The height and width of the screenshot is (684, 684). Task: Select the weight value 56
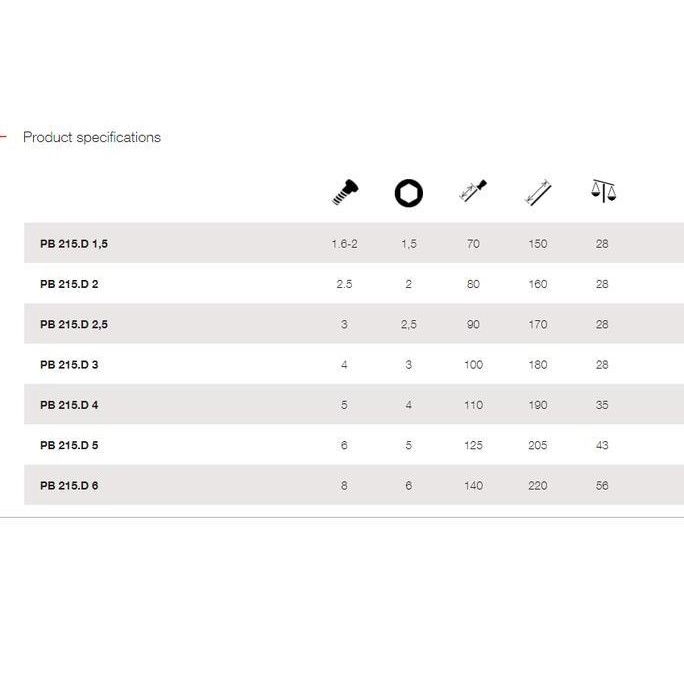point(602,486)
